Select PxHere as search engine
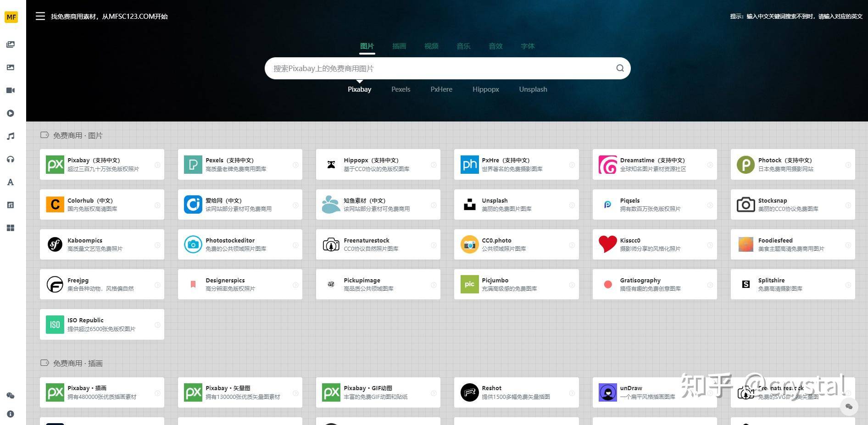868x425 pixels. click(x=441, y=89)
